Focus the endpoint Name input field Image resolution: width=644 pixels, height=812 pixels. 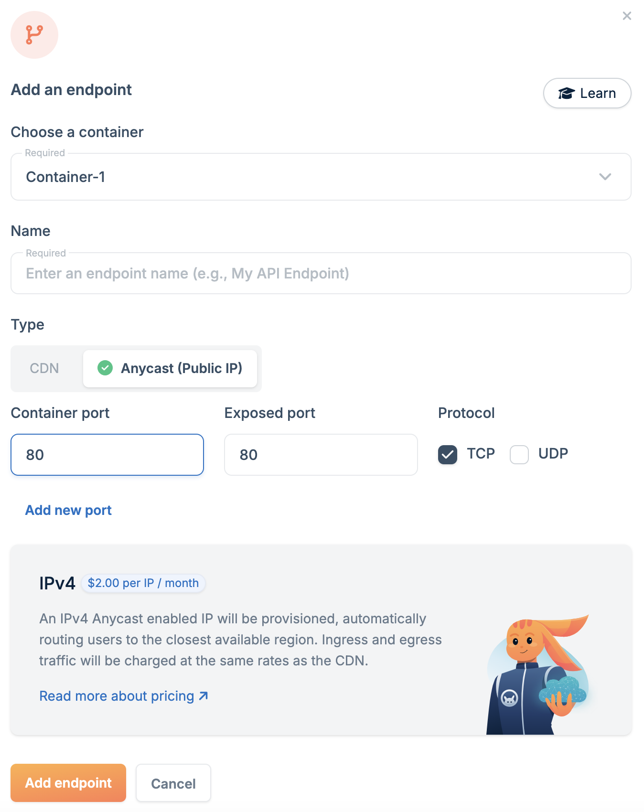pyautogui.click(x=321, y=273)
